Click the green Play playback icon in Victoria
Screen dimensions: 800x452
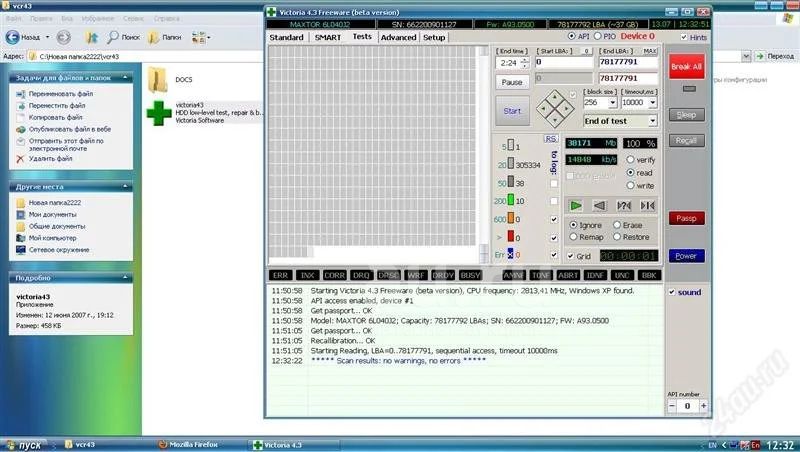[x=576, y=206]
